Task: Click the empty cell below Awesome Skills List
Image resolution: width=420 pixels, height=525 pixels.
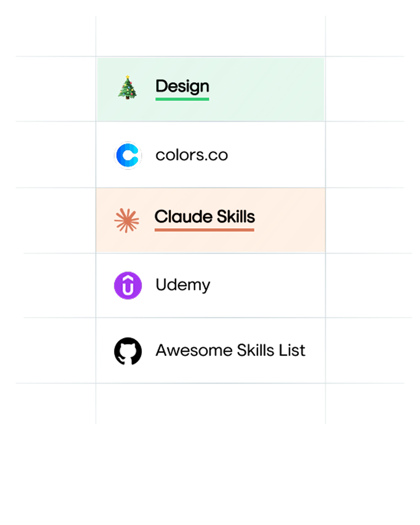Action: click(210, 404)
